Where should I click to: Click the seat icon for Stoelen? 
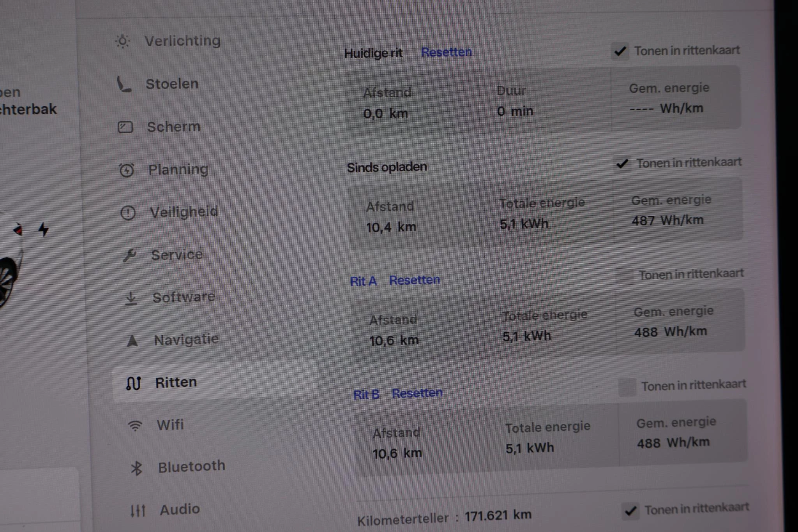pyautogui.click(x=124, y=84)
